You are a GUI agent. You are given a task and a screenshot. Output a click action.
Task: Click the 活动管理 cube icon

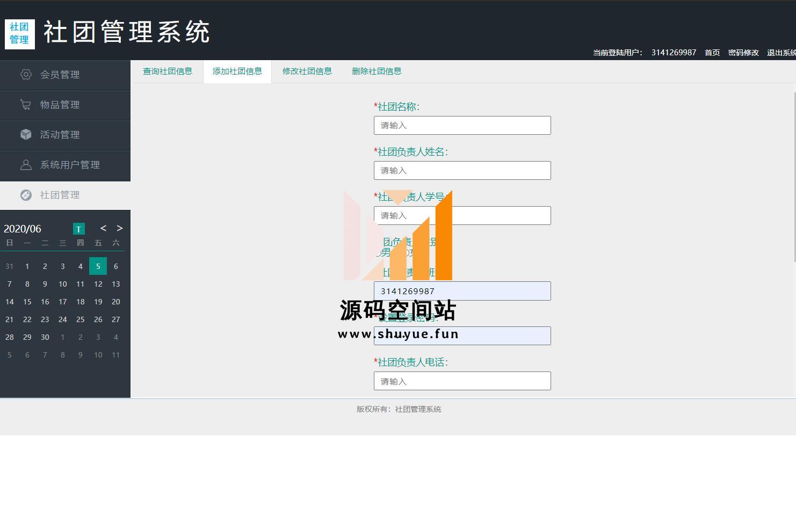(26, 135)
